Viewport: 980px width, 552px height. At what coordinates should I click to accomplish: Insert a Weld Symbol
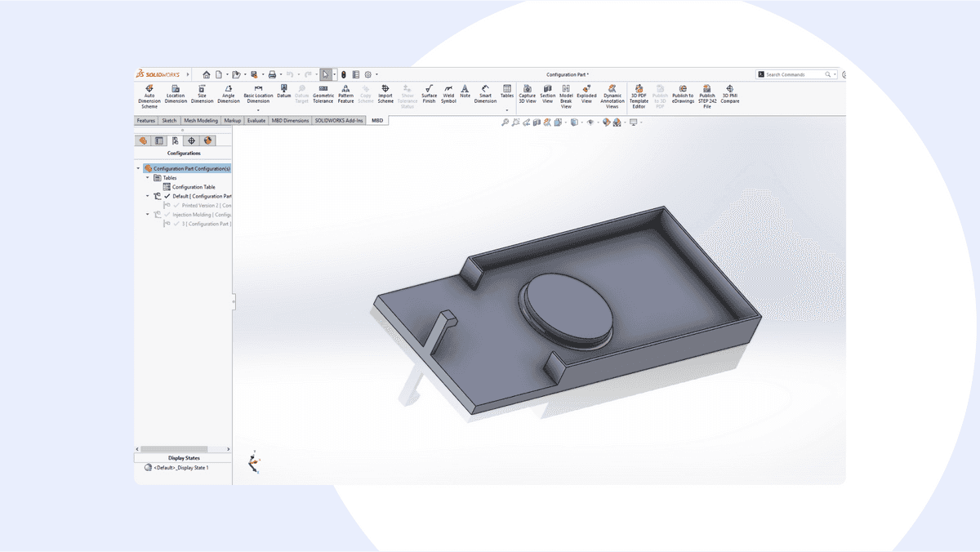pos(449,94)
